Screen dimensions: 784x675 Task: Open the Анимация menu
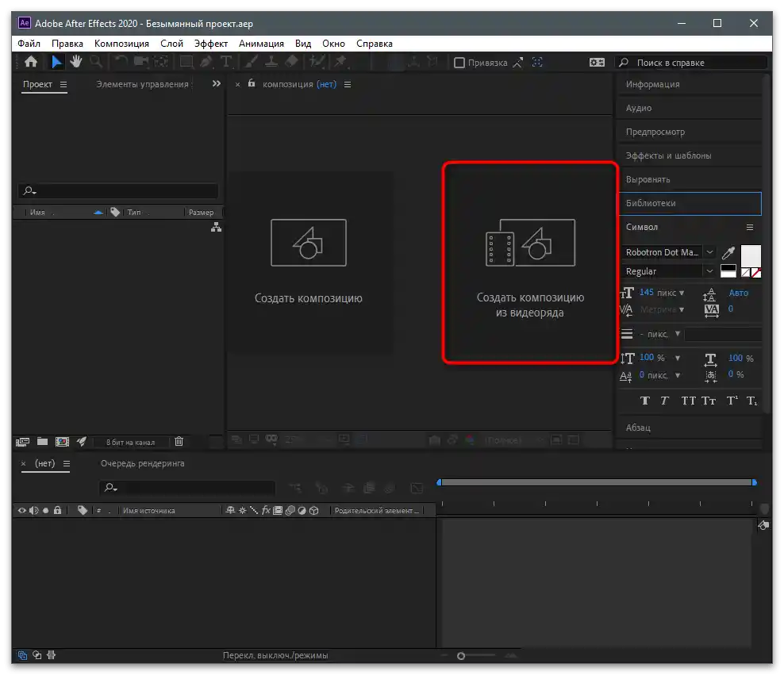pyautogui.click(x=261, y=44)
